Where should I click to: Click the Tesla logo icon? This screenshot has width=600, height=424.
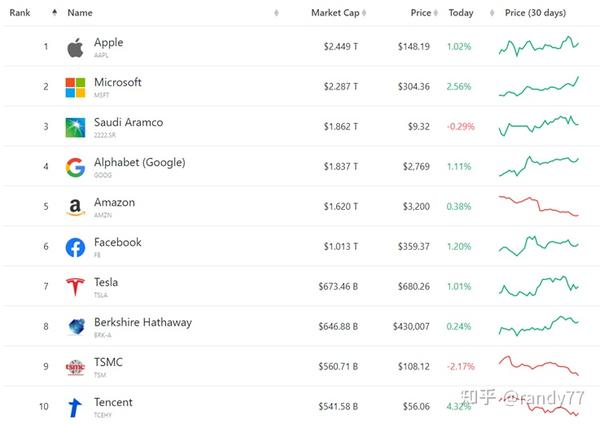pos(75,287)
